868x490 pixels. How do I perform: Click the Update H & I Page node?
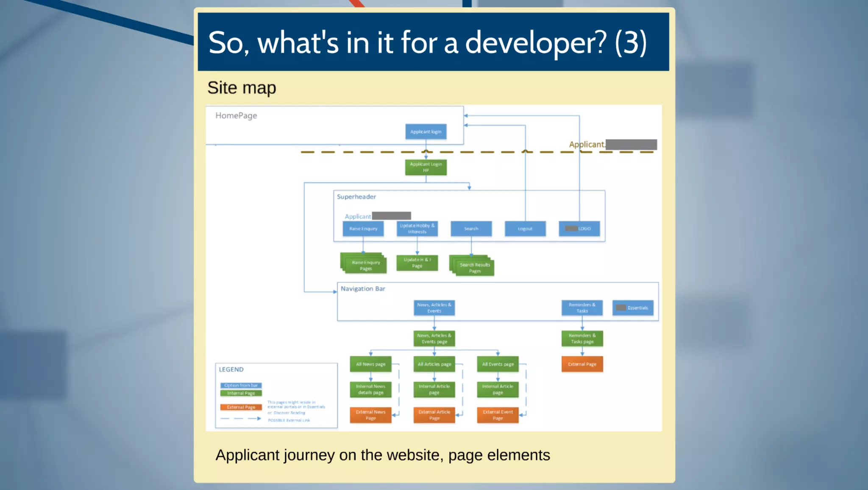[x=417, y=263]
